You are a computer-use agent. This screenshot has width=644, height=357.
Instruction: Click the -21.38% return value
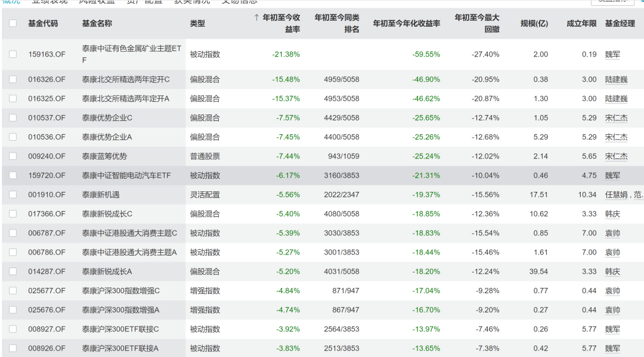tap(286, 54)
